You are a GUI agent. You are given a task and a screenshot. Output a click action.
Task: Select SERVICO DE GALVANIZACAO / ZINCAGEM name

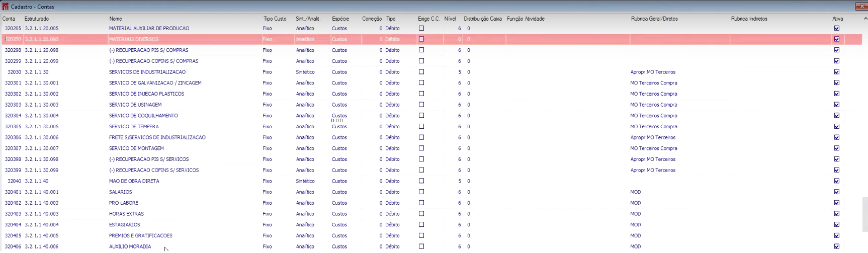(155, 83)
